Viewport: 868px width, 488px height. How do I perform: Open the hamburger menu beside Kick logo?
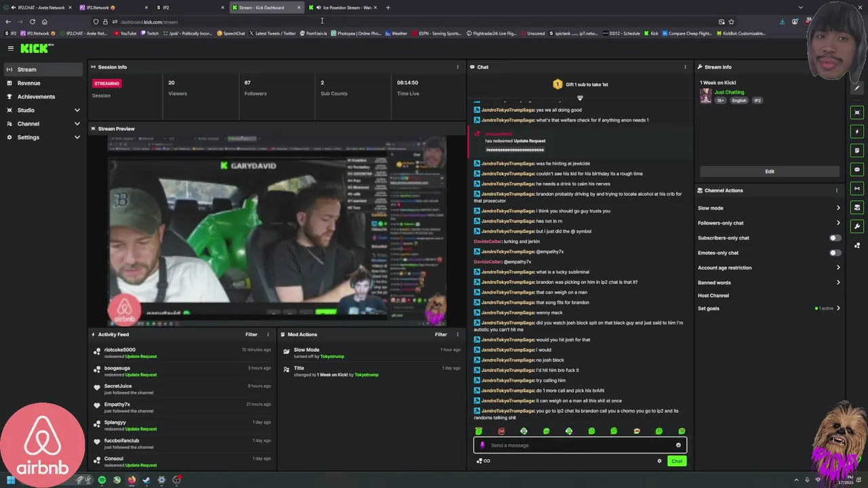[11, 48]
